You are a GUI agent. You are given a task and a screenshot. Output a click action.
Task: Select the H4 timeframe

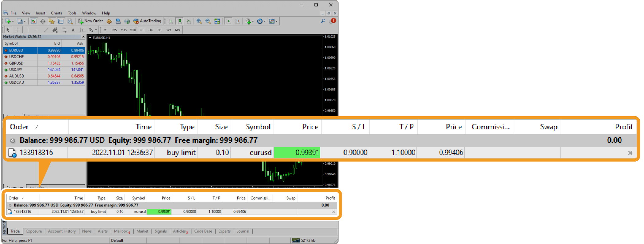(x=151, y=30)
